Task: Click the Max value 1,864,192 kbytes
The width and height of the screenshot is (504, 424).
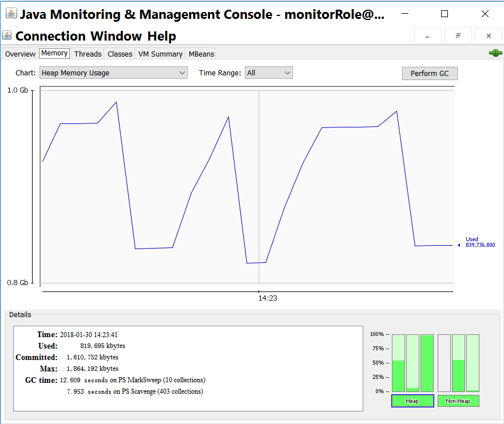Action: (93, 369)
